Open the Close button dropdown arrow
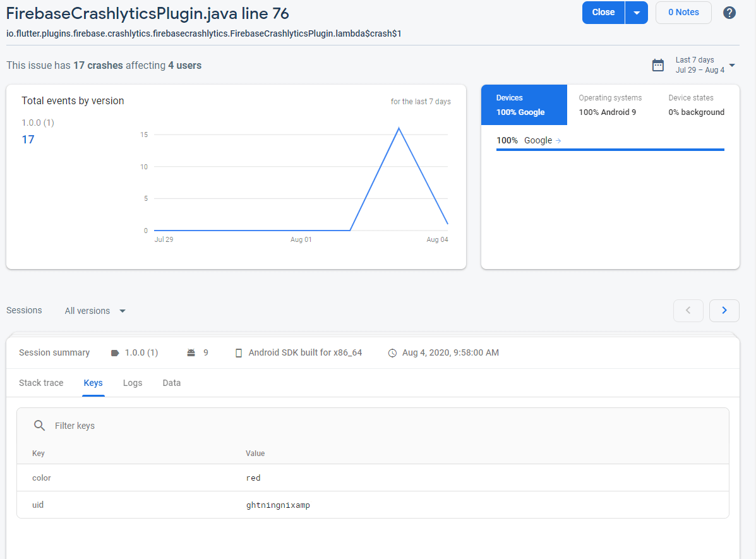Image resolution: width=756 pixels, height=559 pixels. tap(637, 13)
